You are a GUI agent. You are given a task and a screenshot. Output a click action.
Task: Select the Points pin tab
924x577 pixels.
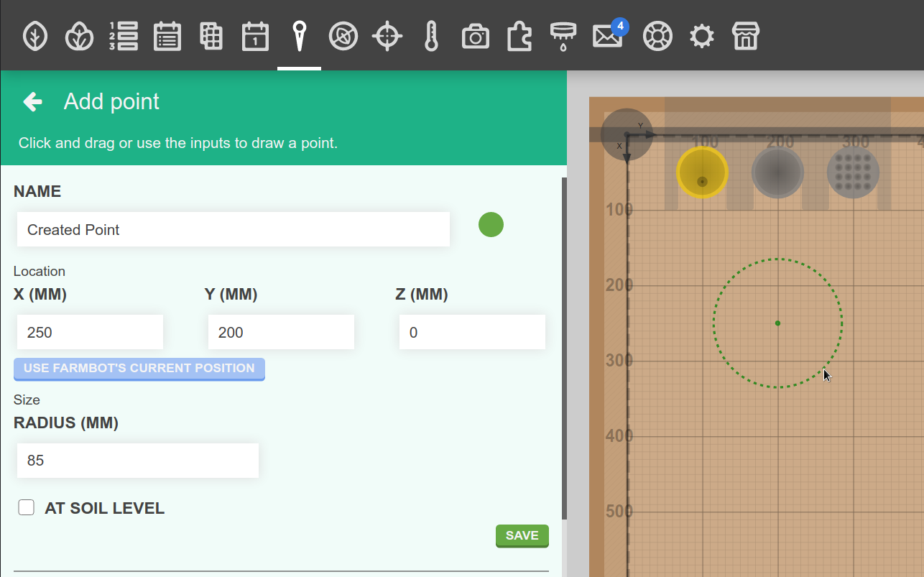pos(299,36)
